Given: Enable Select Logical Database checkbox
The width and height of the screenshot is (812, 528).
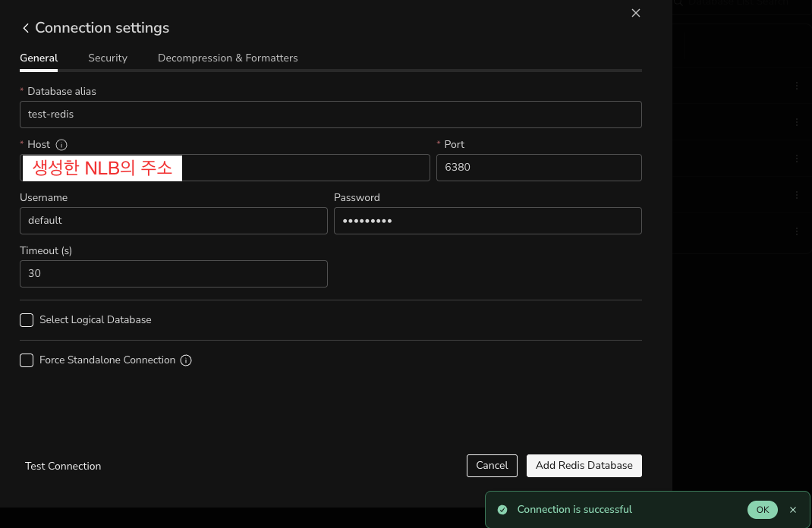Looking at the screenshot, I should click(27, 320).
